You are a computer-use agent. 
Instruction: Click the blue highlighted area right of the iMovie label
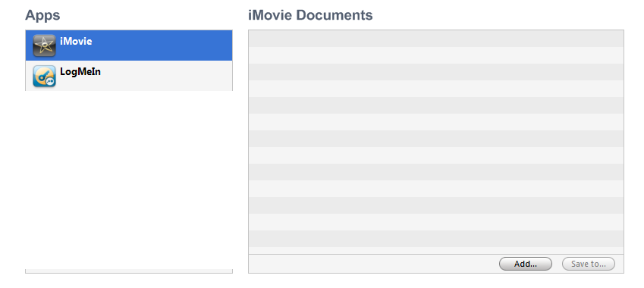[x=162, y=45]
